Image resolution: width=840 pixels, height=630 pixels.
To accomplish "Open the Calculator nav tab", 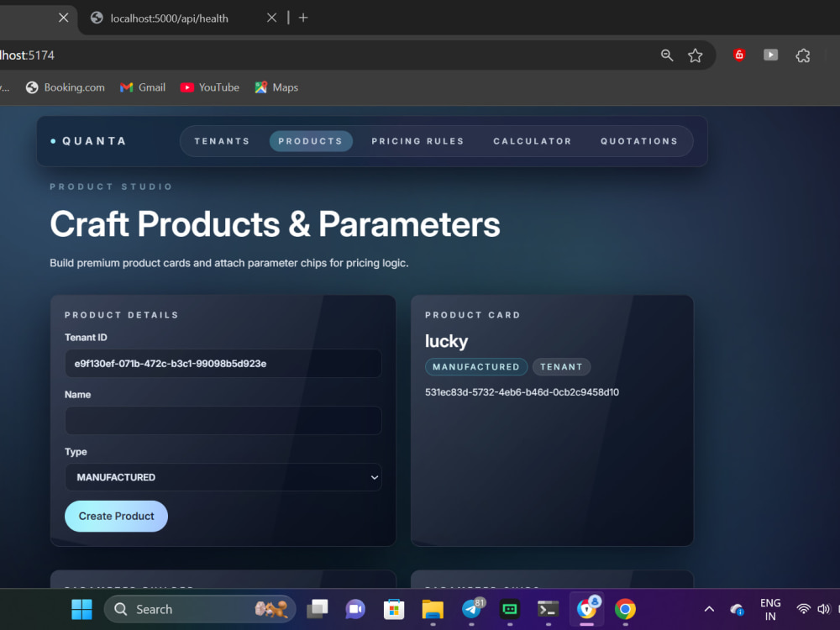I will tap(533, 141).
